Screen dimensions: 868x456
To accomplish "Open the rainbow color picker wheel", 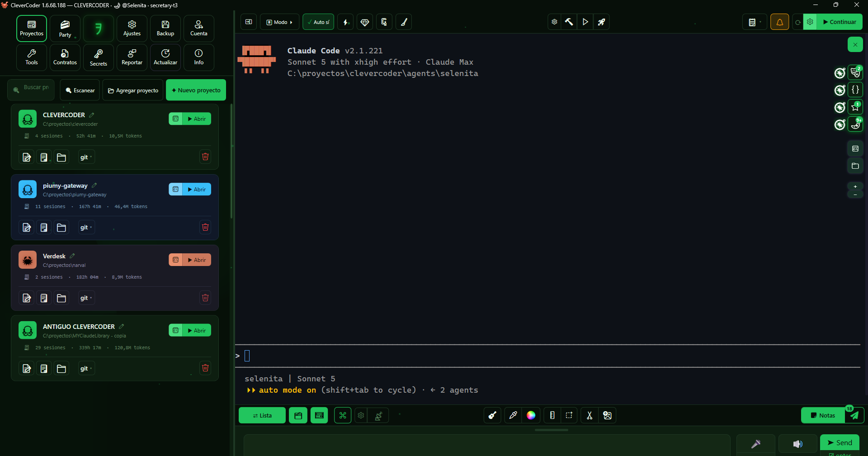I will click(531, 415).
